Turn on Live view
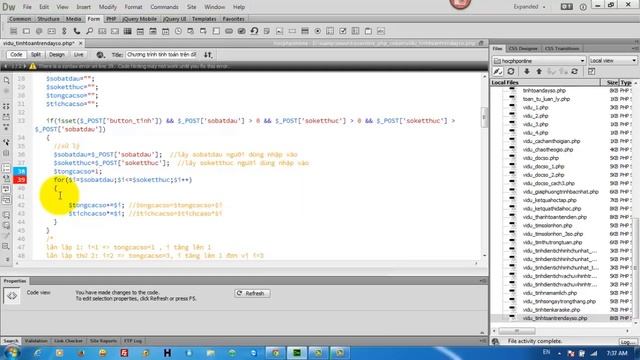The height and width of the screenshot is (360, 640). pos(78,55)
